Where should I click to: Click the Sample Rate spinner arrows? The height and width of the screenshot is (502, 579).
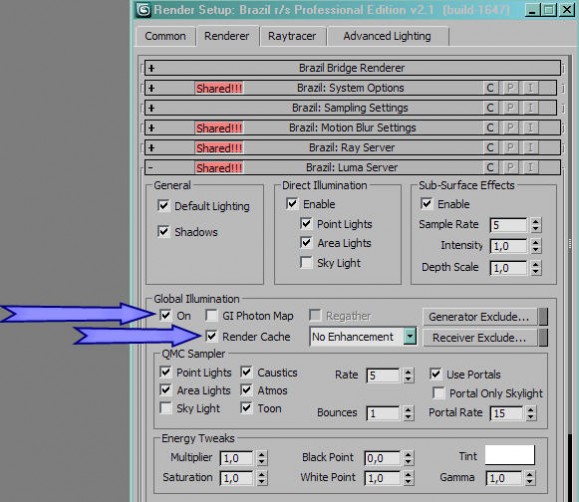[x=535, y=225]
